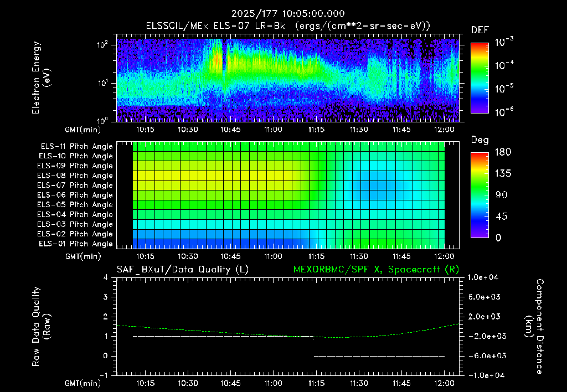Click the ELS-04 Pitch Angle row label
The image size is (567, 392).
75,214
